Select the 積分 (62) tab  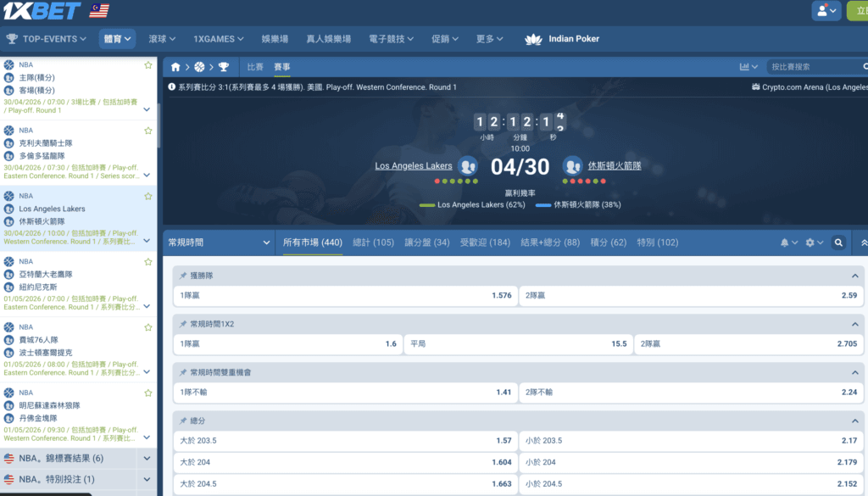point(609,242)
